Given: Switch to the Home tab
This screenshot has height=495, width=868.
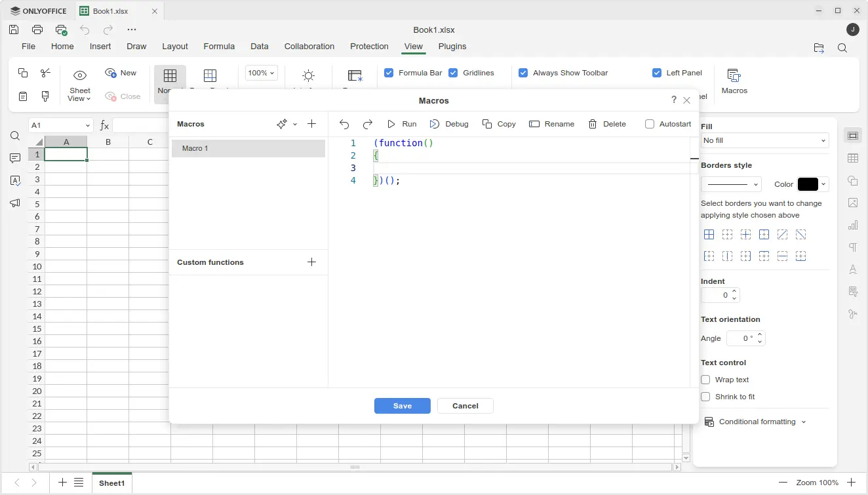Looking at the screenshot, I should [x=62, y=47].
